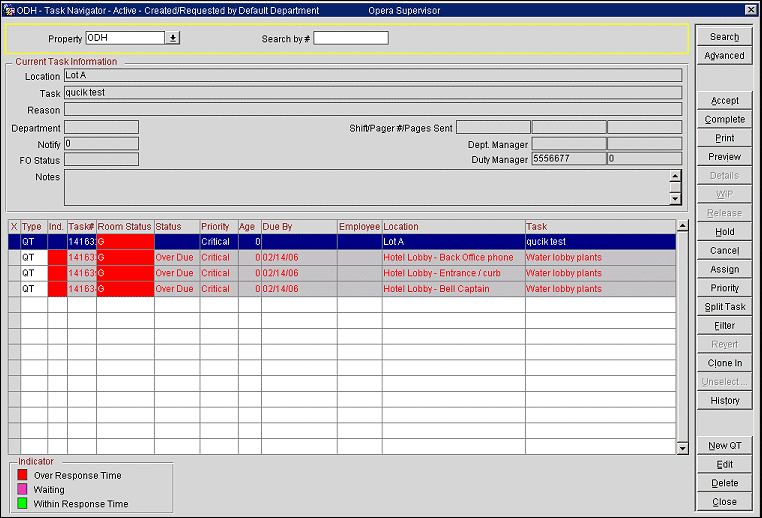This screenshot has width=762, height=518.
Task: Click the Search button
Action: point(724,37)
